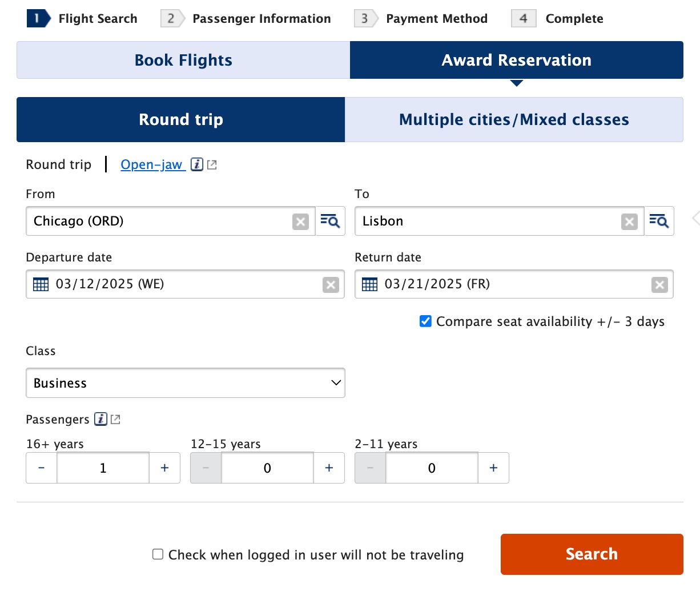The height and width of the screenshot is (596, 700).
Task: Open the departure date calendar icon
Action: click(41, 284)
